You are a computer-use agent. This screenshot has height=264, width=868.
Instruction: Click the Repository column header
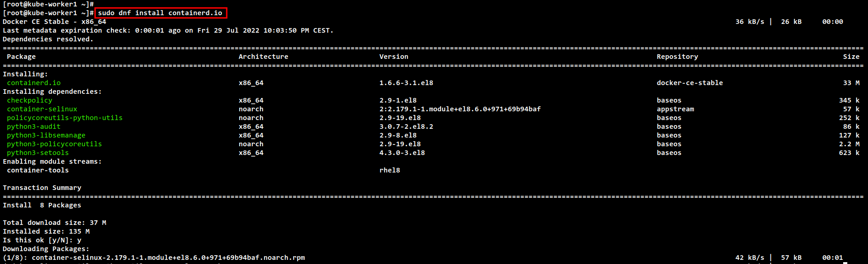click(x=677, y=57)
